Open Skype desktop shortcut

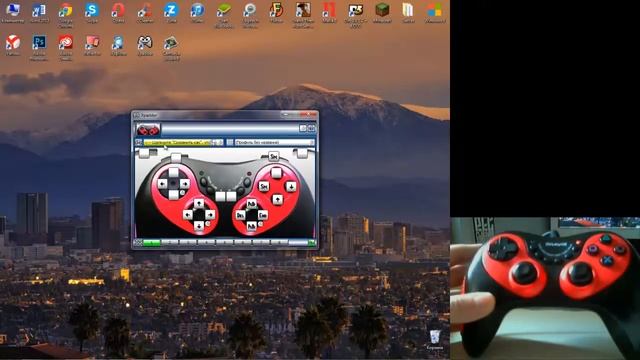tap(92, 12)
